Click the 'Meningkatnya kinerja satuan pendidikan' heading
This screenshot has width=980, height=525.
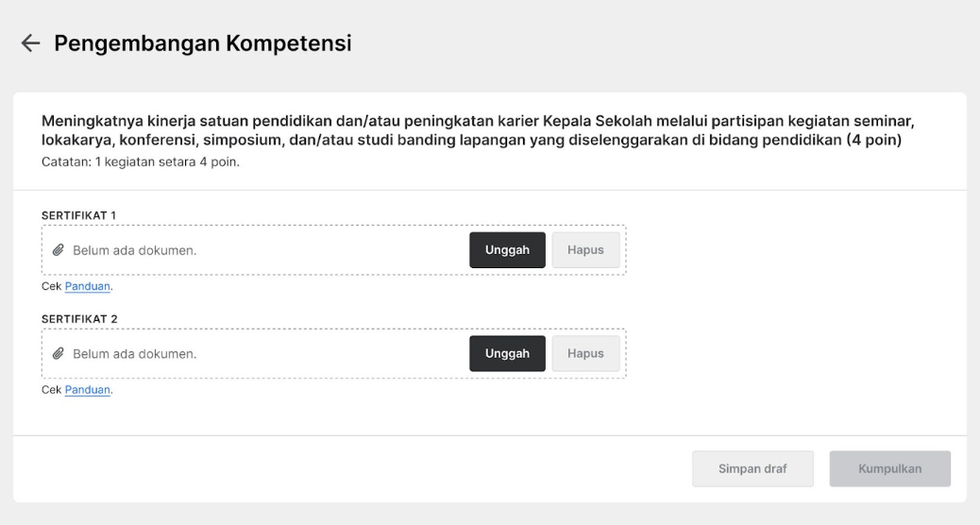pyautogui.click(x=478, y=130)
